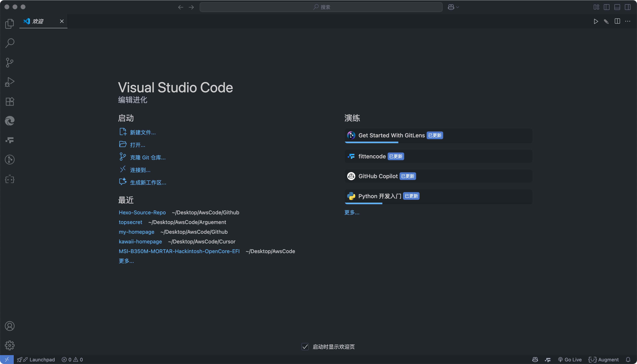637x364 pixels.
Task: Click the Run play icon in editor toolbar
Action: [x=596, y=21]
